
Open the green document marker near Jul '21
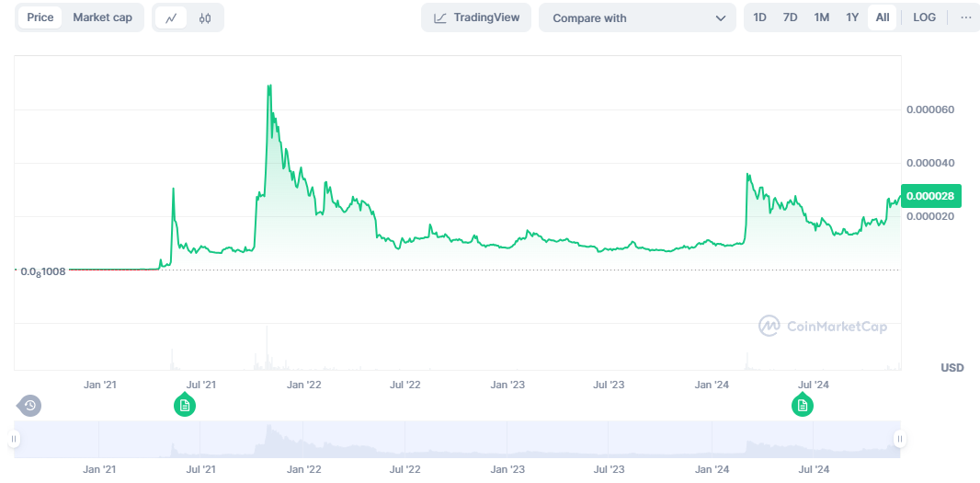(185, 406)
